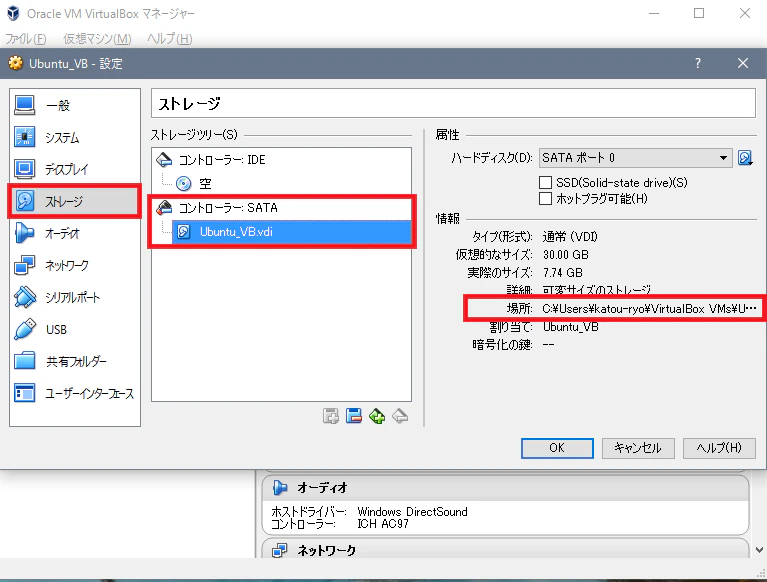Click the choose hard disk file icon
This screenshot has height=582, width=767.
click(745, 158)
